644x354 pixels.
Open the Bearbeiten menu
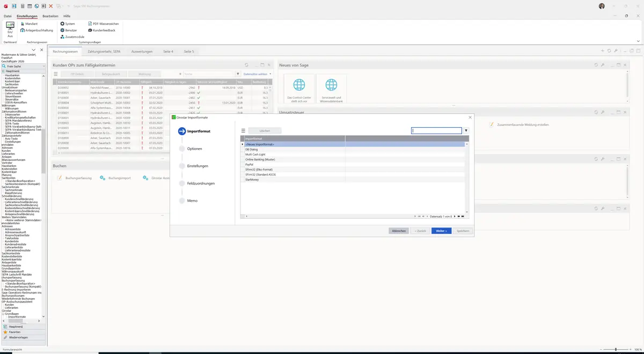(50, 16)
